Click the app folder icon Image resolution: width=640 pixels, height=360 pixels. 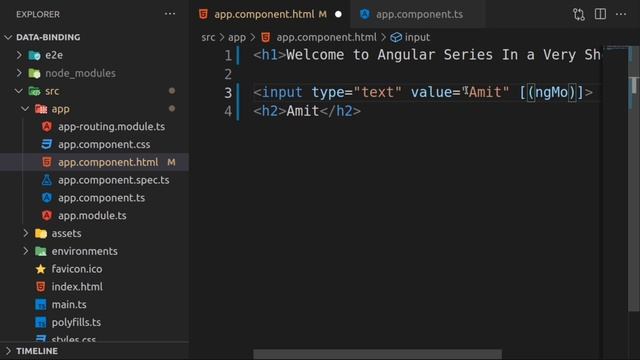(x=41, y=109)
